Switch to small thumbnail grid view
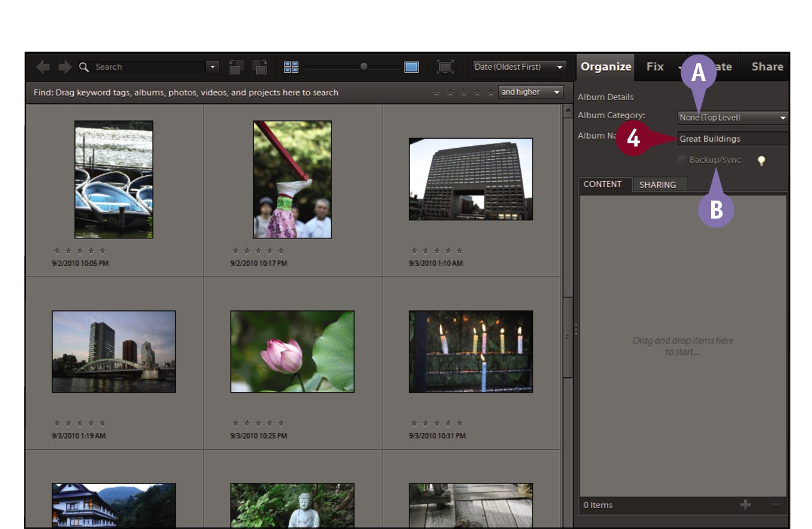Screen dimensions: 812x529 [291, 67]
